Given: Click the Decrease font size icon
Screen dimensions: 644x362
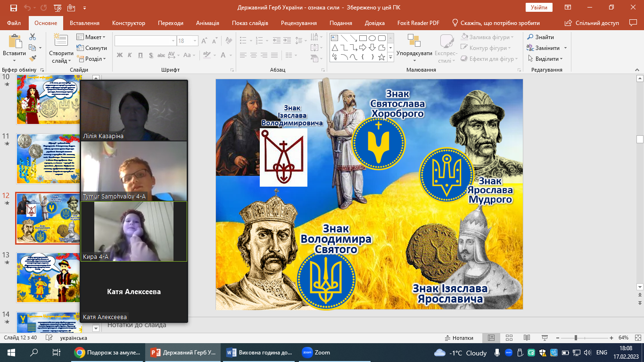Looking at the screenshot, I should (x=215, y=41).
